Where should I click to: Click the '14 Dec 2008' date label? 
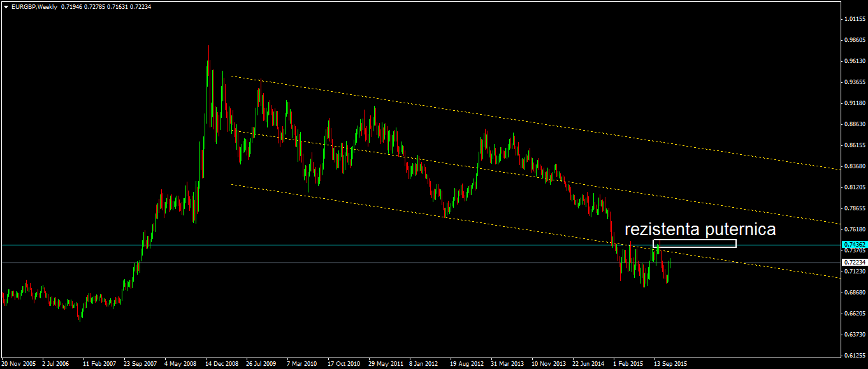tap(222, 364)
